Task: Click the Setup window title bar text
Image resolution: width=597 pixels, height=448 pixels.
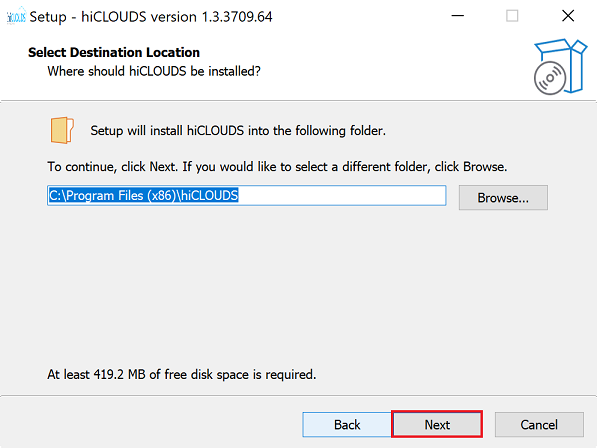Action: (x=151, y=17)
